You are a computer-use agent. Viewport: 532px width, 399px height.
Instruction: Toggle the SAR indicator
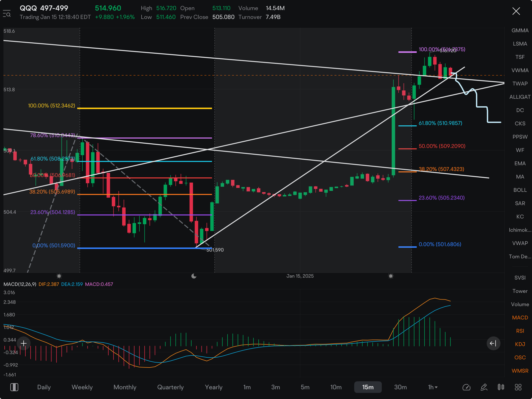click(x=520, y=203)
